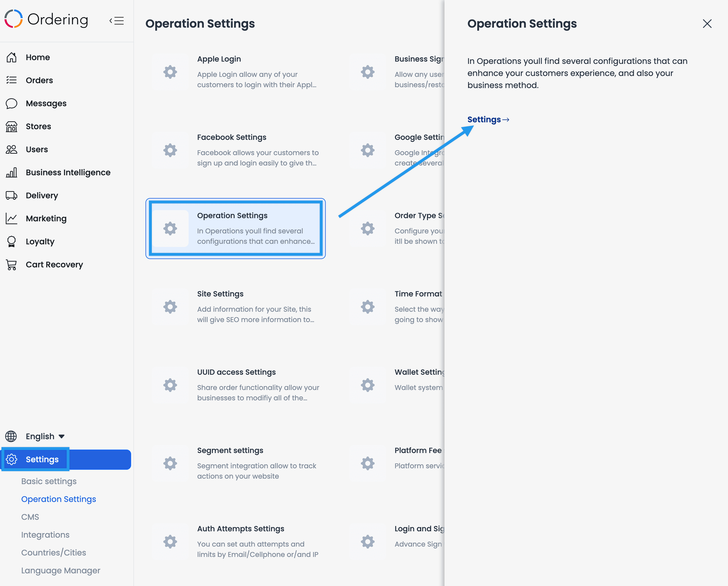Open the Users people icon
This screenshot has height=586, width=728.
click(12, 149)
